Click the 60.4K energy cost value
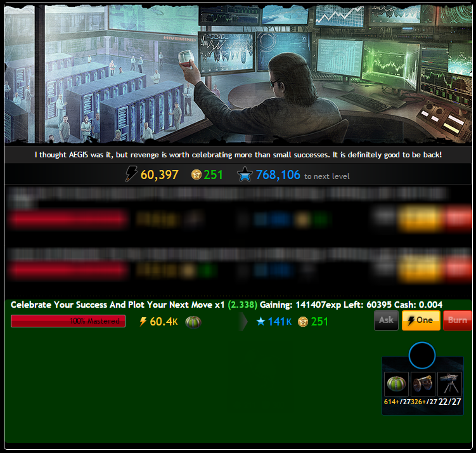 (164, 322)
